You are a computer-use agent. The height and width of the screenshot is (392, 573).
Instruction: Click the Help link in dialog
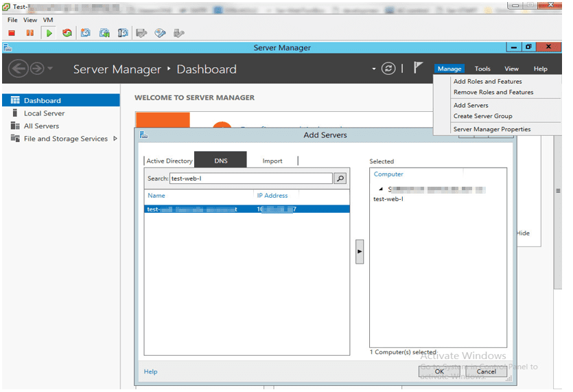click(x=150, y=371)
